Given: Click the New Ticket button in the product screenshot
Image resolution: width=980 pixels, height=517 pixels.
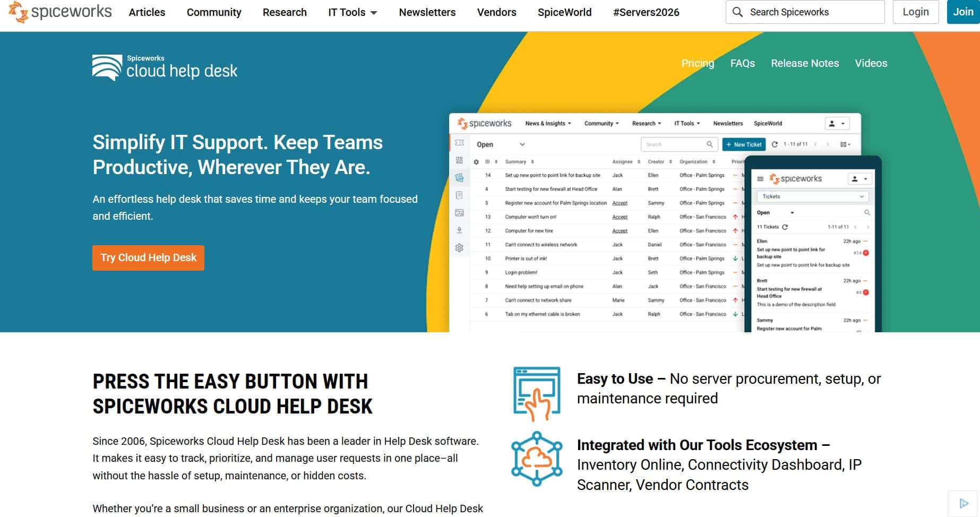Looking at the screenshot, I should point(744,144).
